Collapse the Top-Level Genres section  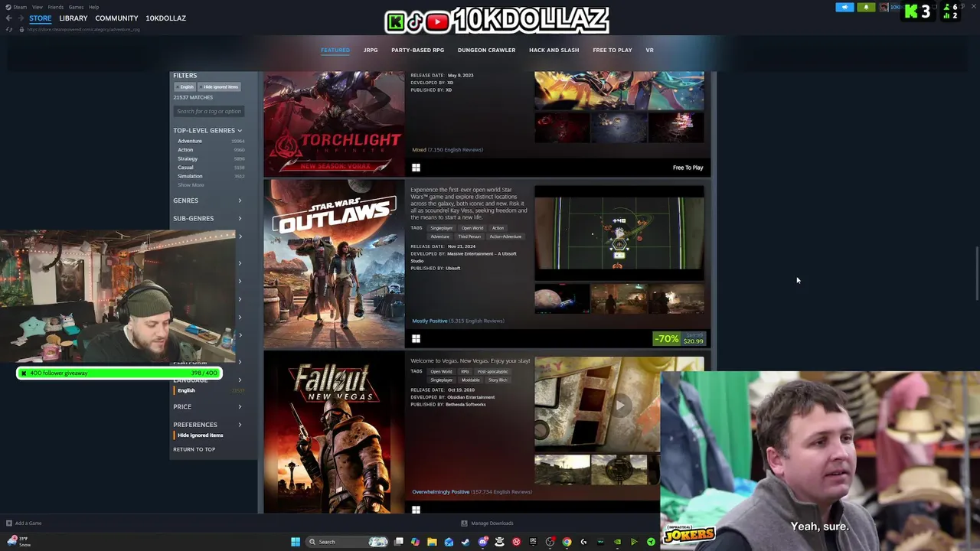(207, 131)
